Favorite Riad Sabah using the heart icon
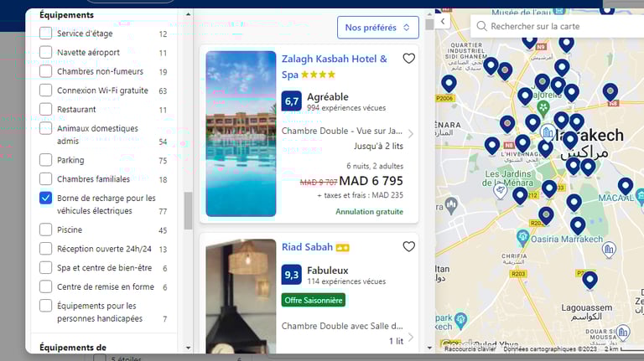Screen dimensions: 644x361 click(x=408, y=246)
